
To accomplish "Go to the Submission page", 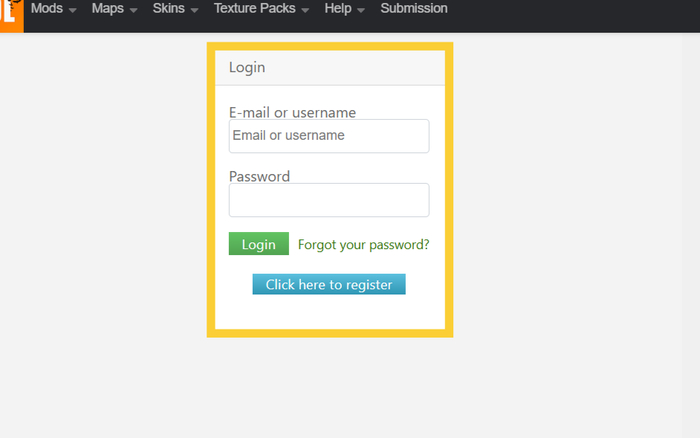I will pos(414,9).
